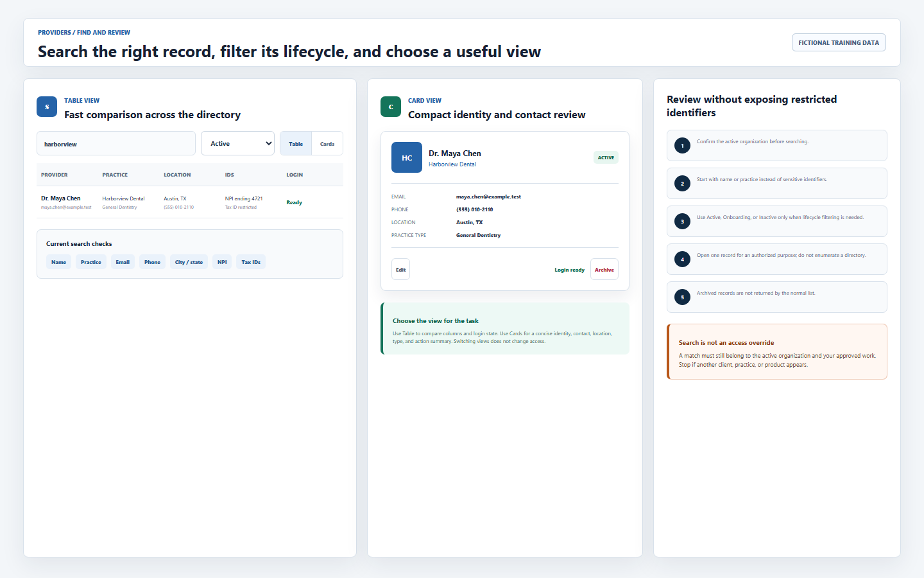Screen dimensions: 924x578
Task: Click the Providers / Find and Review breadcrumb
Action: click(84, 32)
